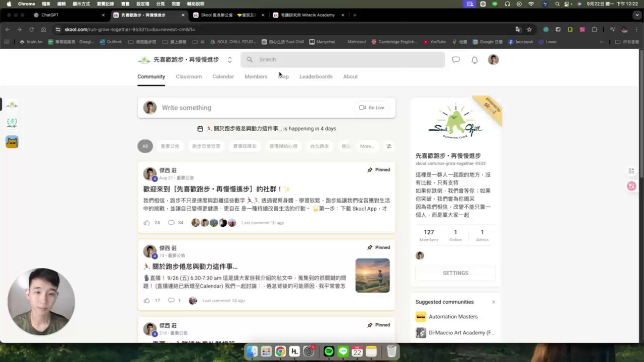The height and width of the screenshot is (362, 644).
Task: Click the SETTINGS button
Action: tap(455, 273)
